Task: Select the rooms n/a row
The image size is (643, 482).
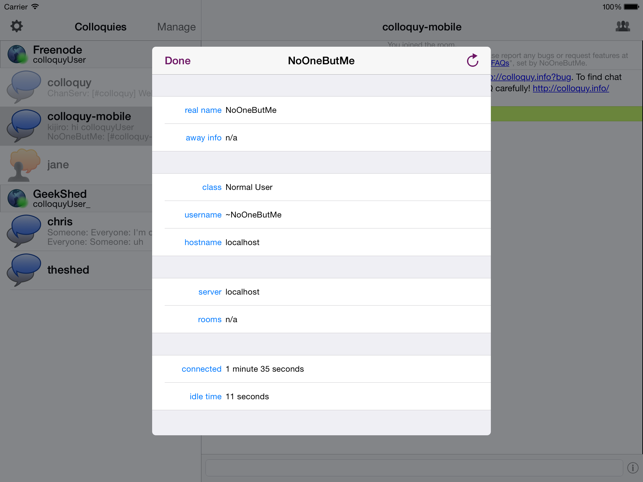Action: click(321, 319)
